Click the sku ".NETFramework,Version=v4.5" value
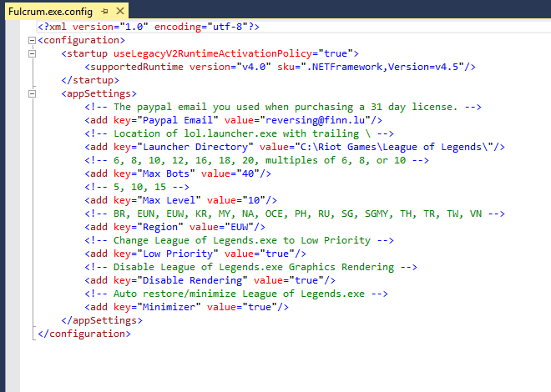The width and height of the screenshot is (551, 392). [382, 67]
